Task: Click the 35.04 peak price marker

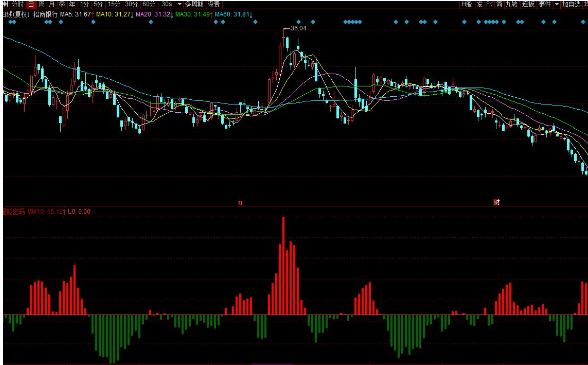Action: tap(298, 28)
